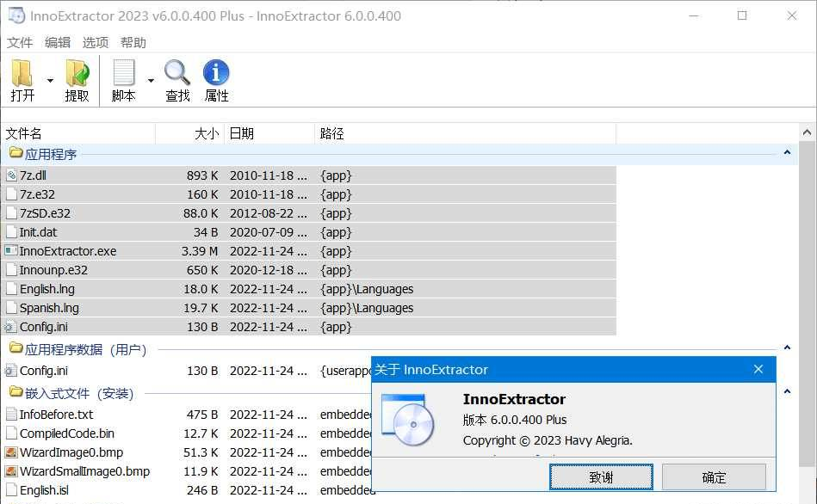
Task: Click the InnoExtractor.exe file icon
Action: click(x=11, y=251)
